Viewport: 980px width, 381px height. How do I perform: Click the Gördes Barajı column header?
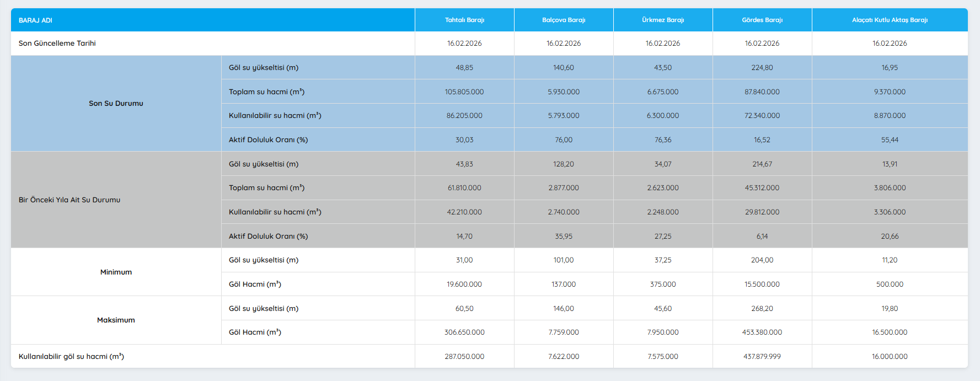762,20
